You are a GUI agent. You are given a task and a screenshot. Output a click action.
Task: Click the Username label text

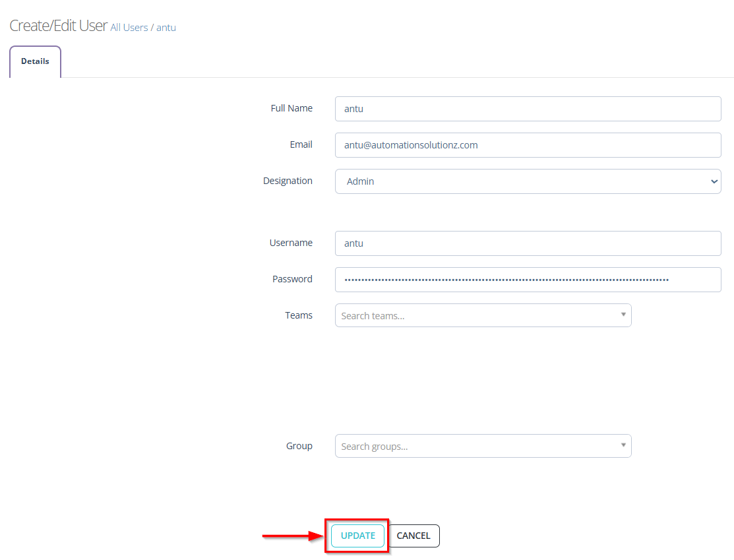[x=291, y=243]
